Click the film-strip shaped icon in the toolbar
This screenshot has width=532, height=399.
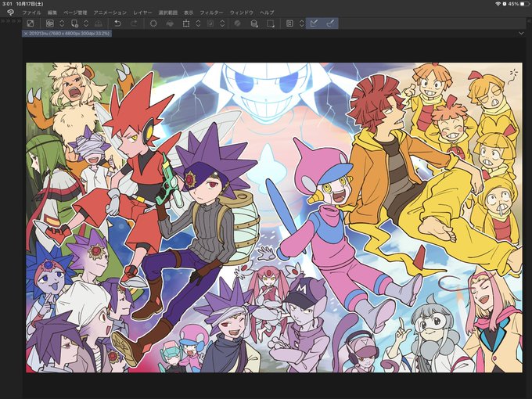[x=289, y=23]
